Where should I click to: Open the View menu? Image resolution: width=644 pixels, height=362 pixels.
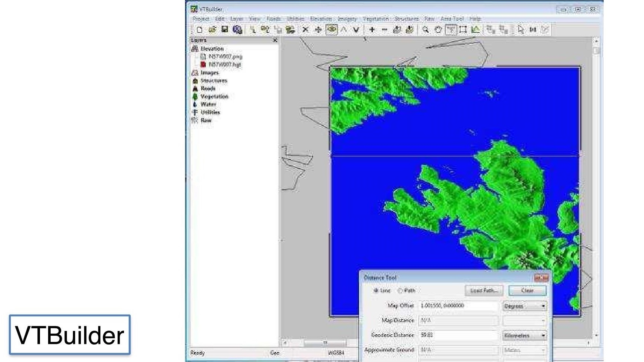pos(254,18)
